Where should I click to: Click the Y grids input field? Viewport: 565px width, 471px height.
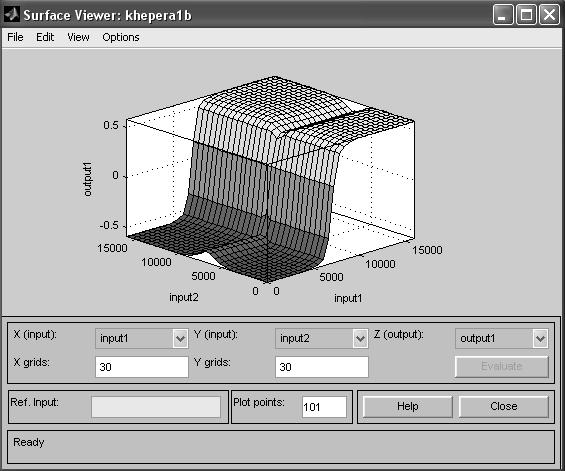[x=322, y=367]
